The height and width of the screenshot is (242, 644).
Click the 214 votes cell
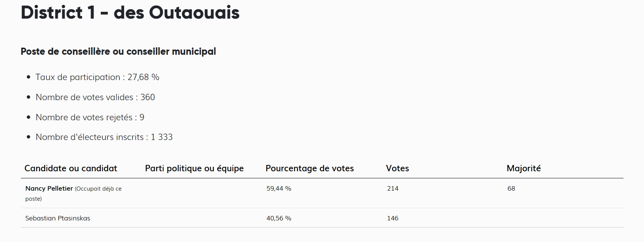393,188
